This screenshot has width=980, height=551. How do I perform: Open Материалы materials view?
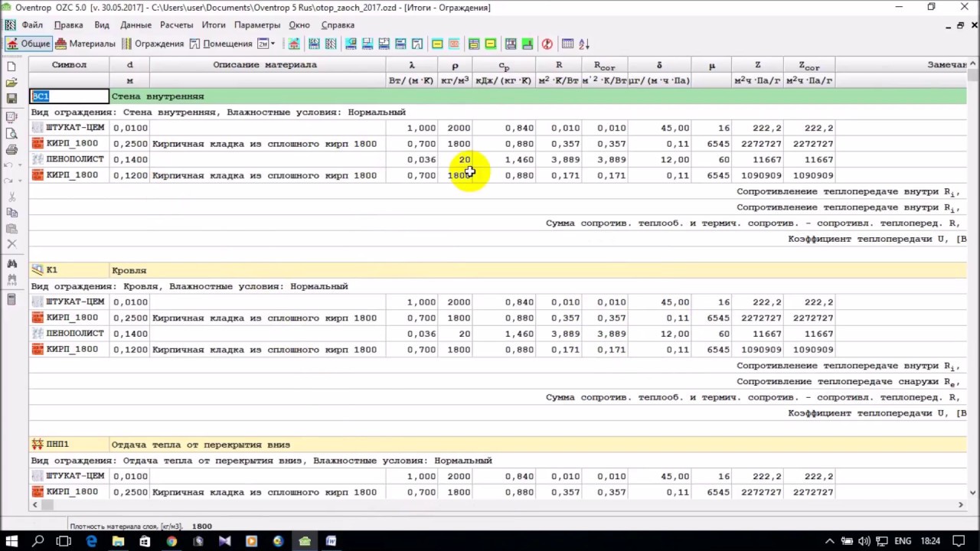coord(86,44)
